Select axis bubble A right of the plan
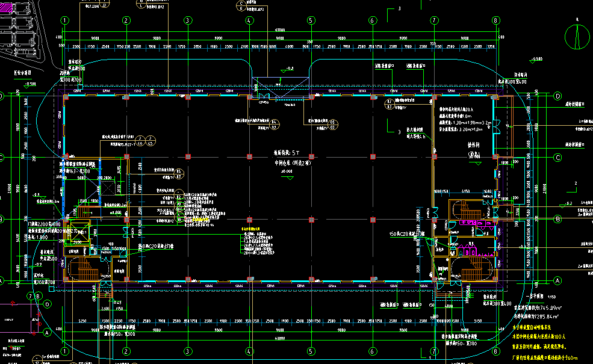Viewport: 593px width, 364px height. (x=557, y=281)
